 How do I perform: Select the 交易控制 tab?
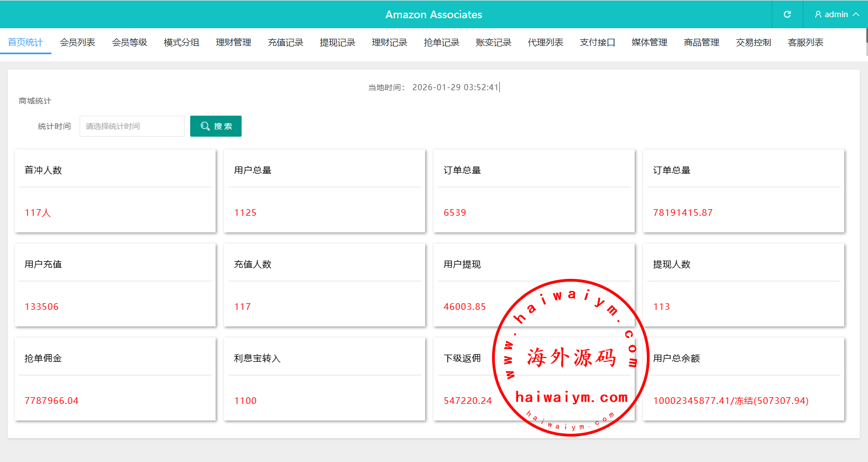pos(753,43)
